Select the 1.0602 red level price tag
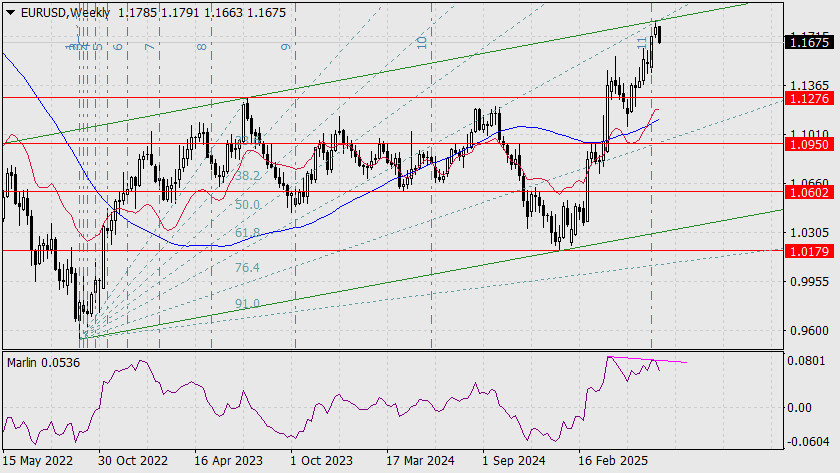This screenshot has height=473, width=840. [809, 192]
